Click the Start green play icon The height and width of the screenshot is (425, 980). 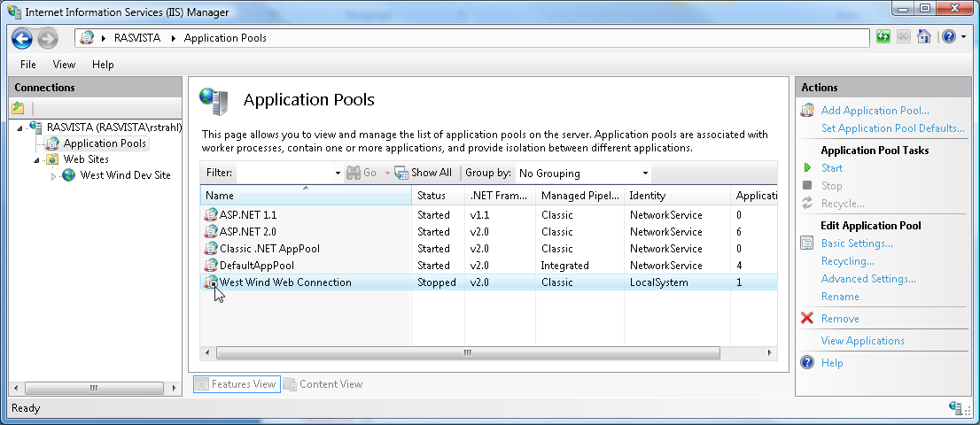click(x=807, y=168)
